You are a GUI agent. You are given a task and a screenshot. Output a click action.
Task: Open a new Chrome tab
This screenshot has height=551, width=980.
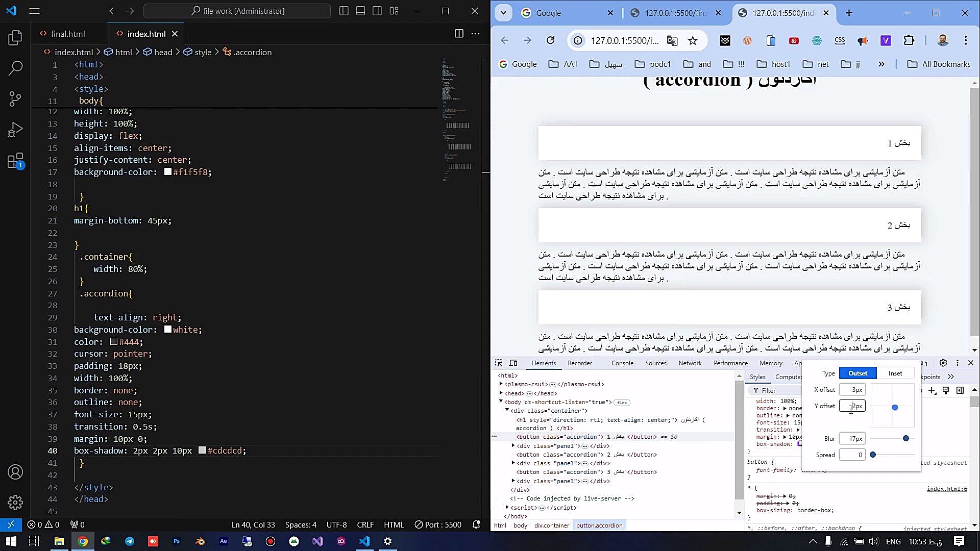pyautogui.click(x=849, y=13)
